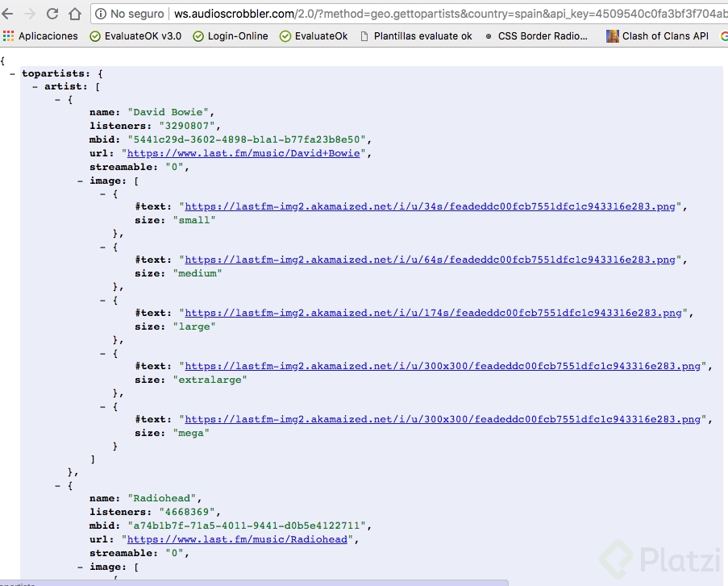This screenshot has width=728, height=586.
Task: Open Plantillas evaluate ok bookmark
Action: [417, 35]
